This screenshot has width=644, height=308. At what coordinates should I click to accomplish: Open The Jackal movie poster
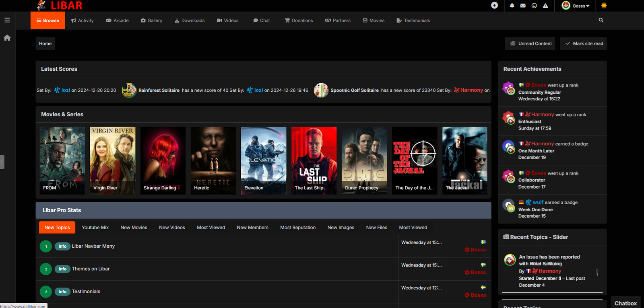click(x=465, y=160)
